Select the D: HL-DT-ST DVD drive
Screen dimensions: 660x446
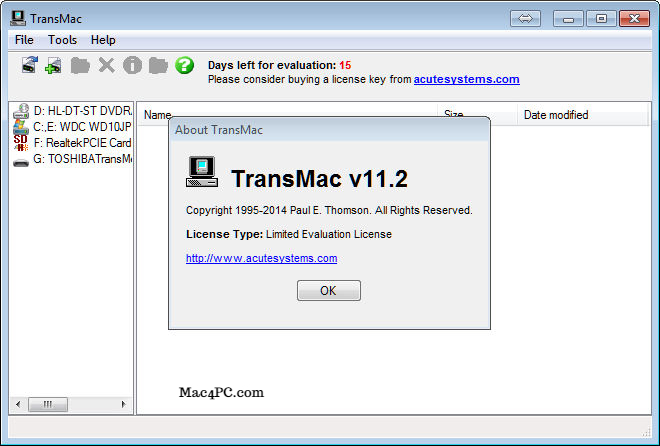coord(73,111)
